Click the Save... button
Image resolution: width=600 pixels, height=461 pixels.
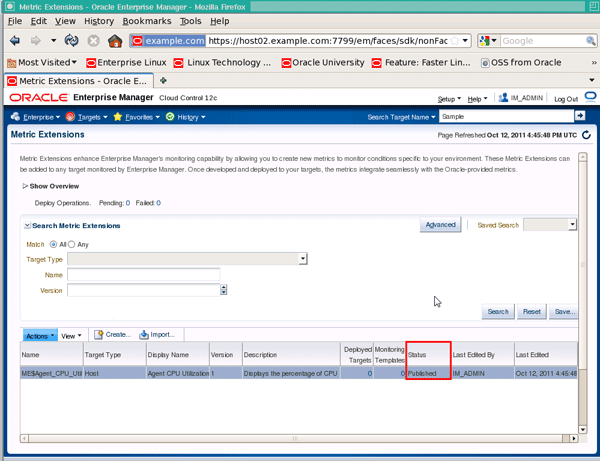[564, 312]
